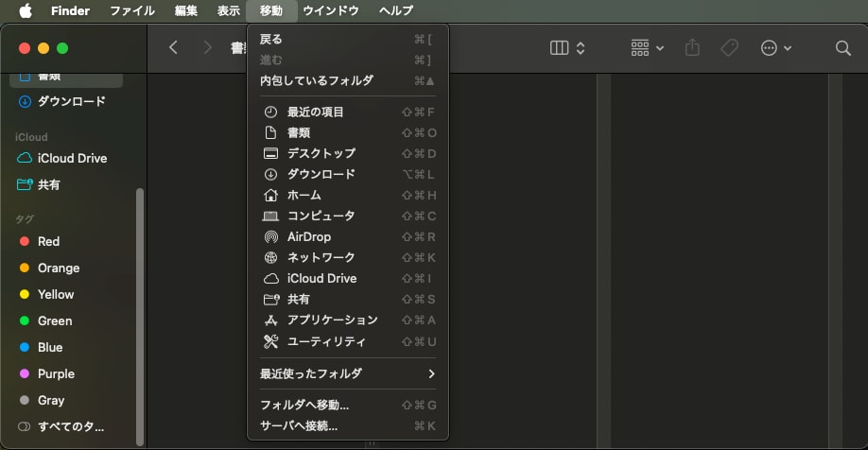The image size is (868, 450).
Task: Select the ユーティリティ tools icon
Action: [270, 341]
